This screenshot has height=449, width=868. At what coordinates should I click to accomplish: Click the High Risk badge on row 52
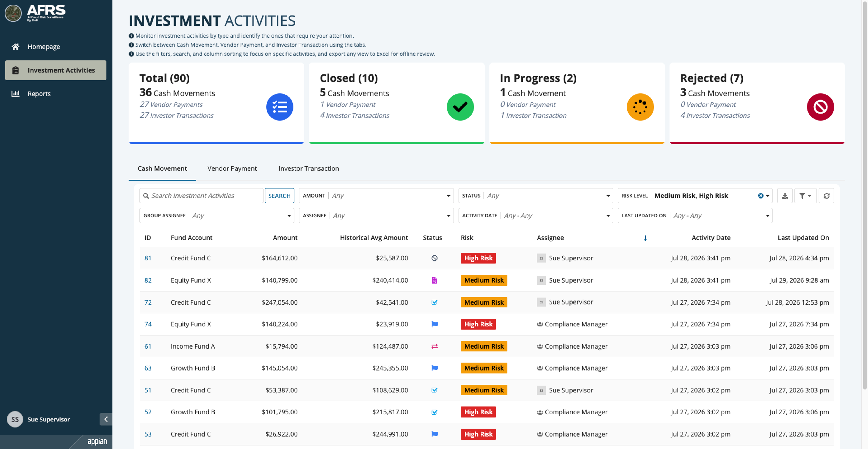click(478, 412)
